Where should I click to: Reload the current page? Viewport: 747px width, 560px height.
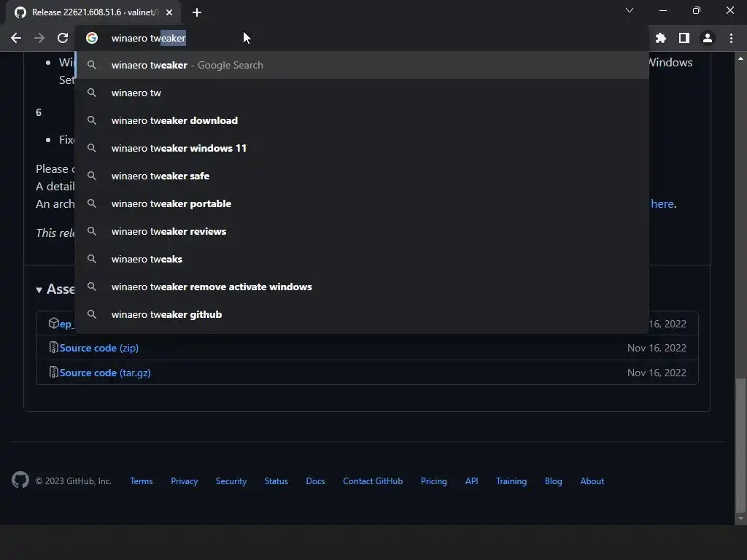(63, 38)
